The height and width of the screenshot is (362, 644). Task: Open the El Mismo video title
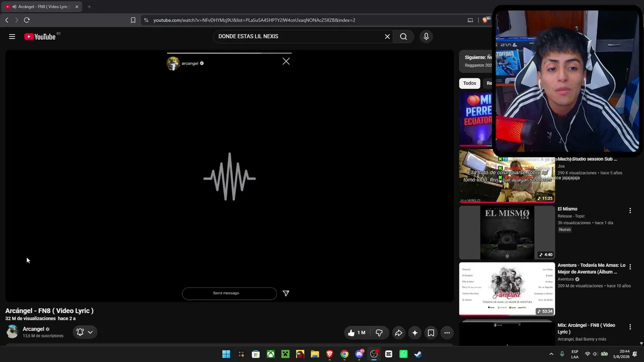point(568,209)
